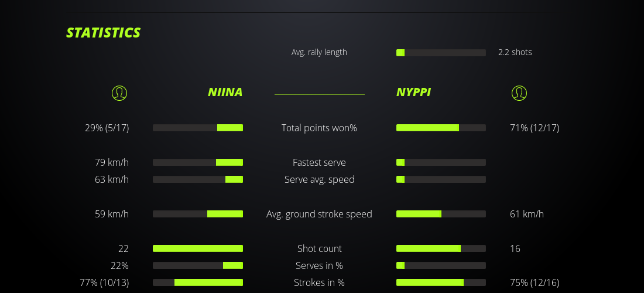Viewport: 644px width, 293px height.
Task: Click the Shot count label
Action: [319, 248]
